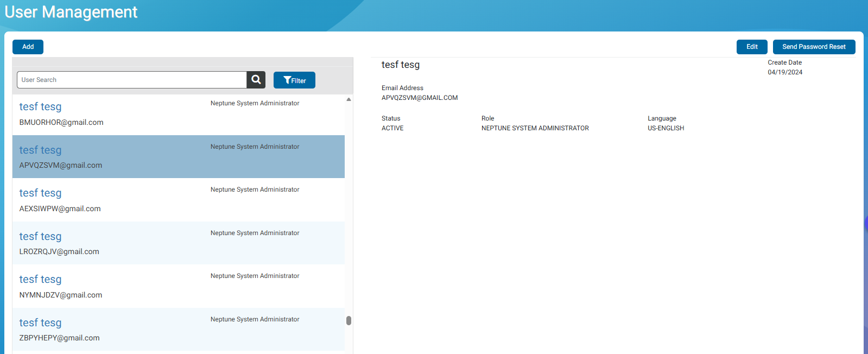This screenshot has width=868, height=354.
Task: Click the ACTIVE status value
Action: [392, 128]
